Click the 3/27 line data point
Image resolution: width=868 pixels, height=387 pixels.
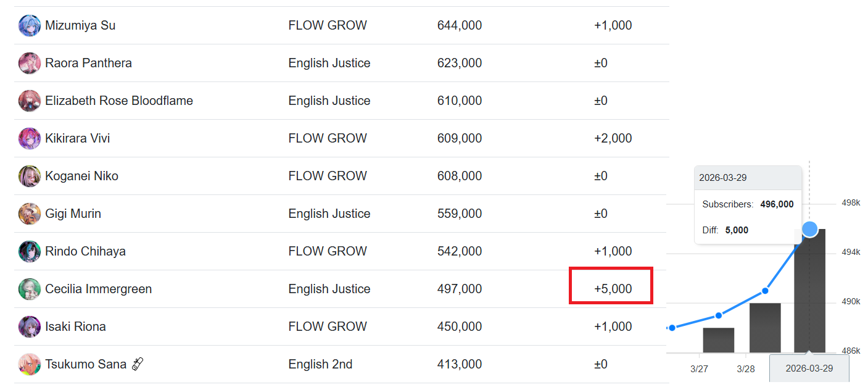click(x=719, y=315)
